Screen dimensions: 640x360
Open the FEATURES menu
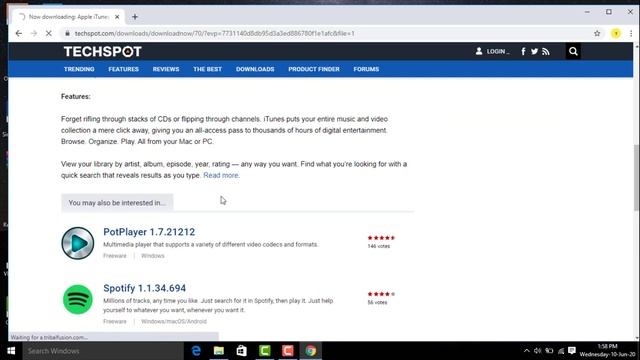pos(124,69)
